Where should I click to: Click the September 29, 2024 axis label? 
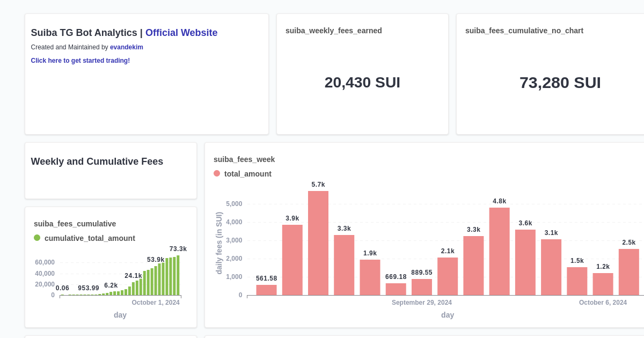422,303
